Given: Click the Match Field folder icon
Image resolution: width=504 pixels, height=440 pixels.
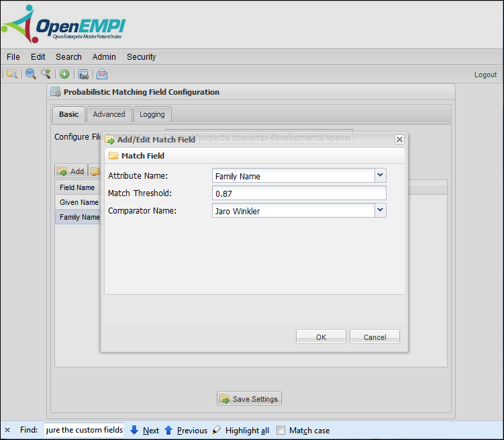Looking at the screenshot, I should 113,156.
